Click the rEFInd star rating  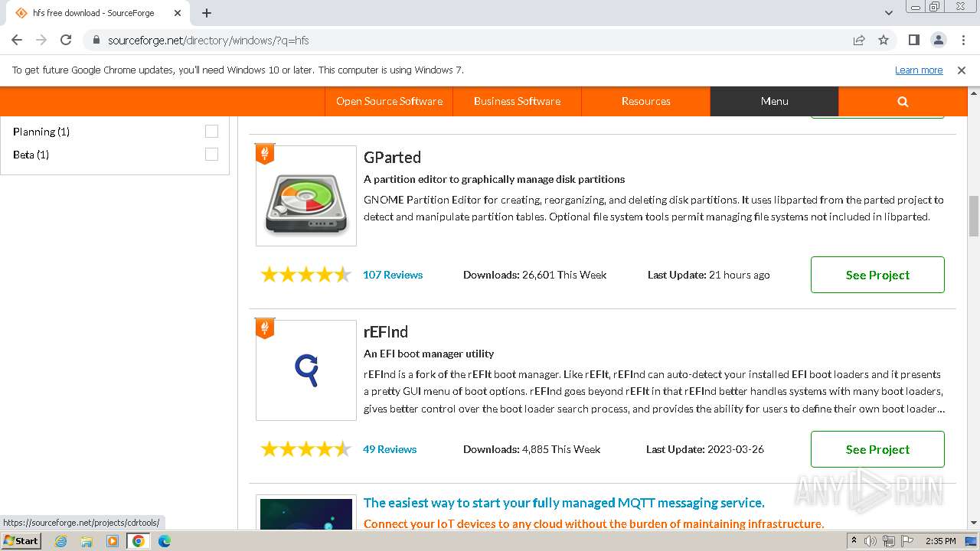(x=305, y=449)
